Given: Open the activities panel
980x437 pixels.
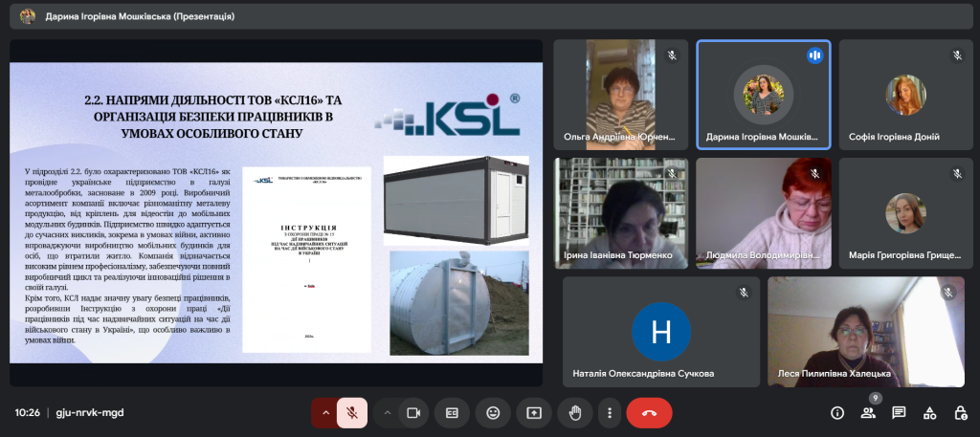Looking at the screenshot, I should pyautogui.click(x=929, y=413).
